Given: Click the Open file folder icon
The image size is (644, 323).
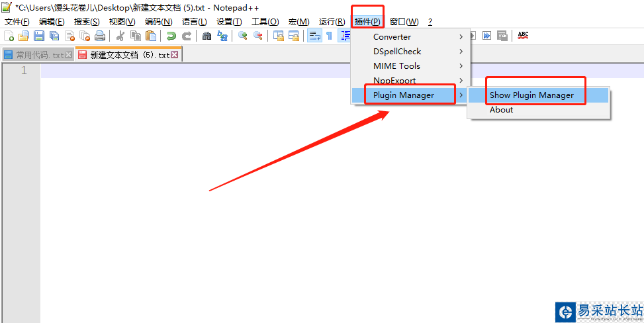Looking at the screenshot, I should [24, 36].
